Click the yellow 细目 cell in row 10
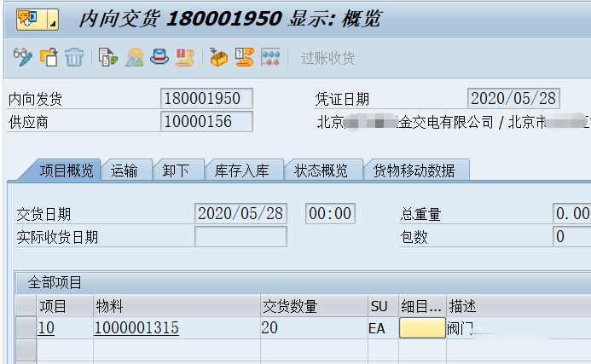591x364 pixels. coord(421,328)
